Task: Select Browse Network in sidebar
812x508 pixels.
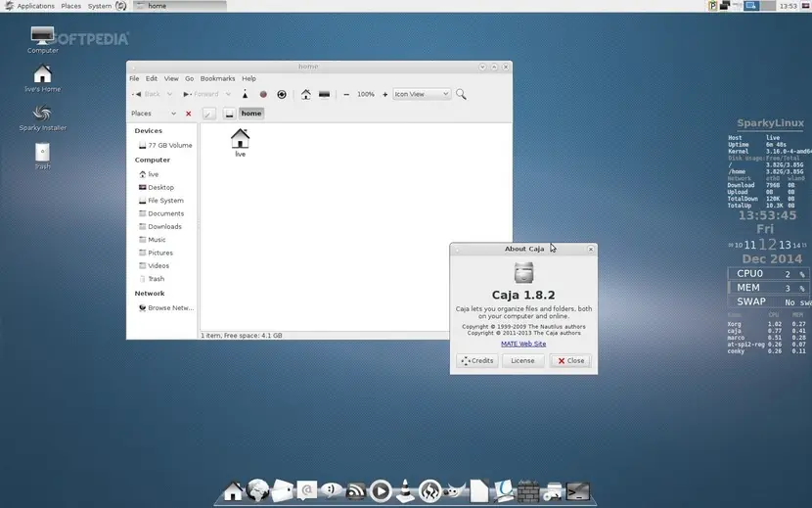Action: click(165, 308)
